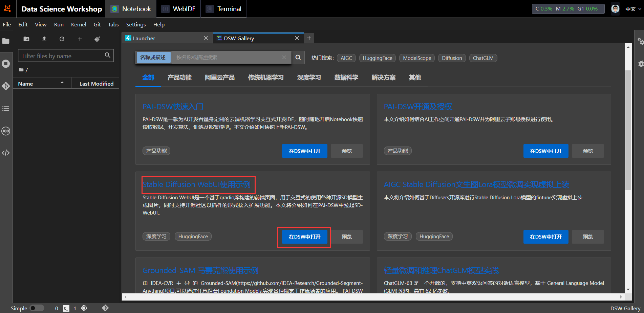
Task: Click the Diffusion hot search tag
Action: tap(452, 58)
